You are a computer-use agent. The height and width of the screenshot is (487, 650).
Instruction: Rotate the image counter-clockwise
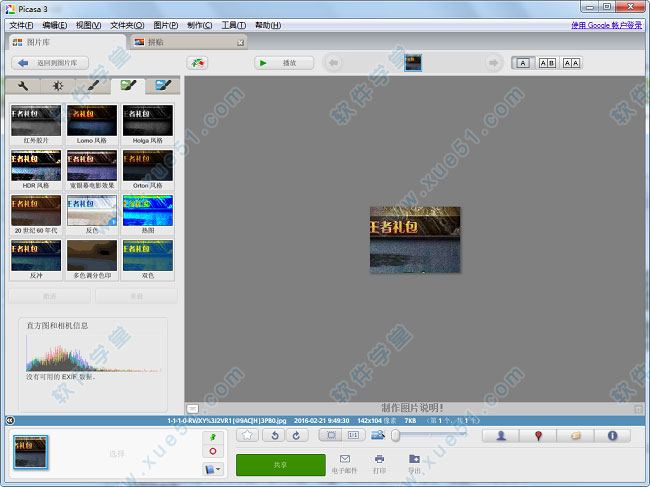click(x=275, y=435)
